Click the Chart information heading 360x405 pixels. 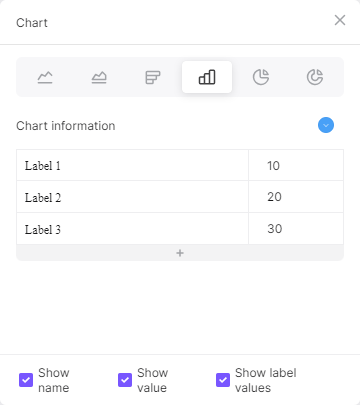pos(66,126)
